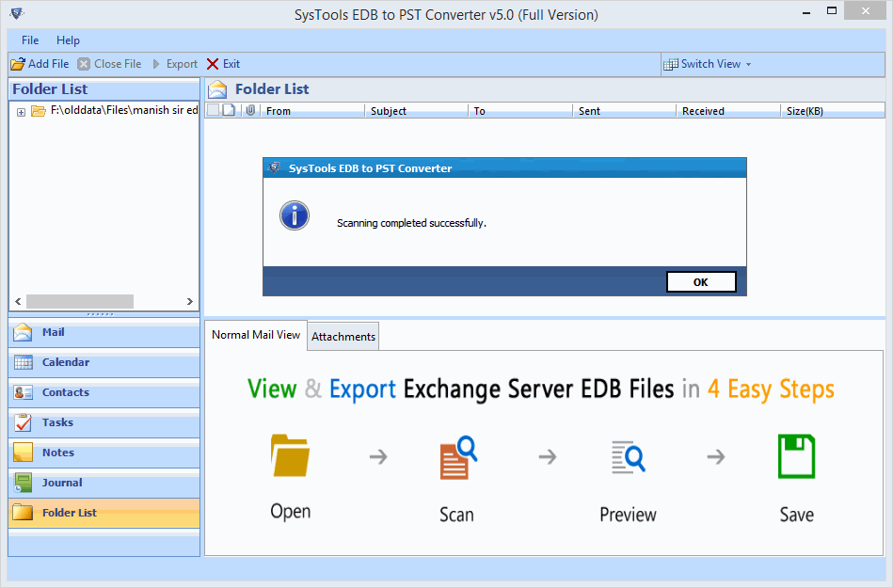This screenshot has width=893, height=588.
Task: Select the F:\olddata\Files folder entry
Action: [124, 110]
